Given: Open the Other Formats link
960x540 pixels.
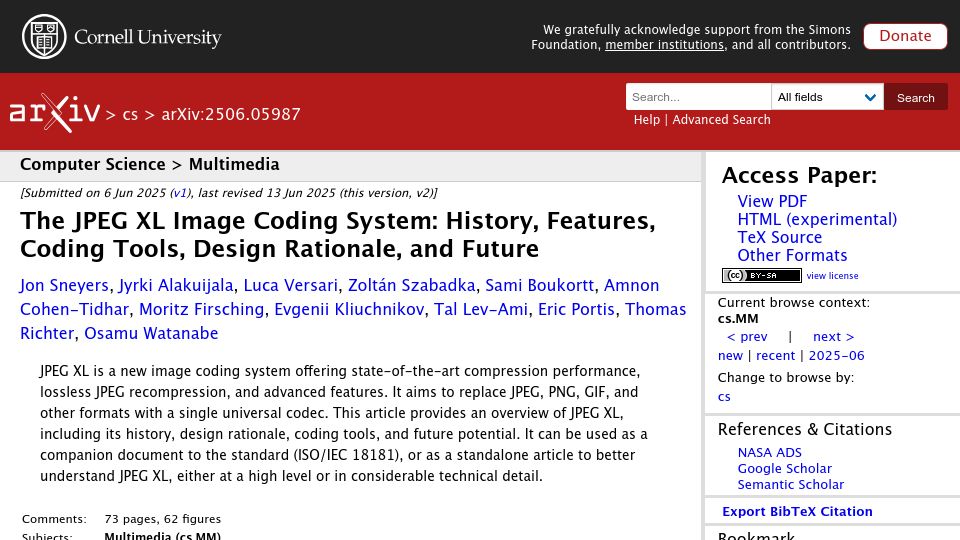Looking at the screenshot, I should pos(792,255).
